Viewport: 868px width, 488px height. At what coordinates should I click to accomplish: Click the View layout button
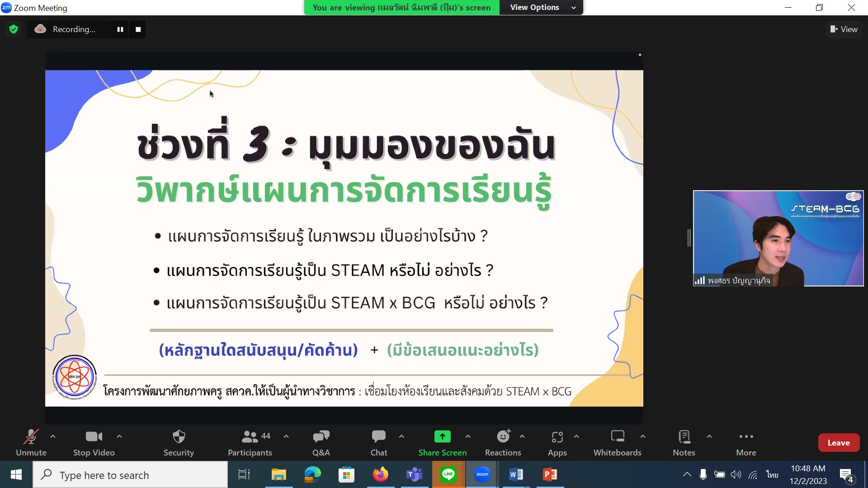(x=844, y=29)
